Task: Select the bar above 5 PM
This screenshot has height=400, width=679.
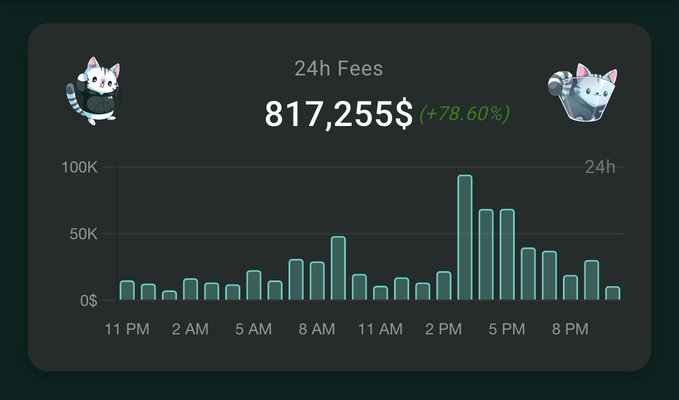Action: [507, 255]
